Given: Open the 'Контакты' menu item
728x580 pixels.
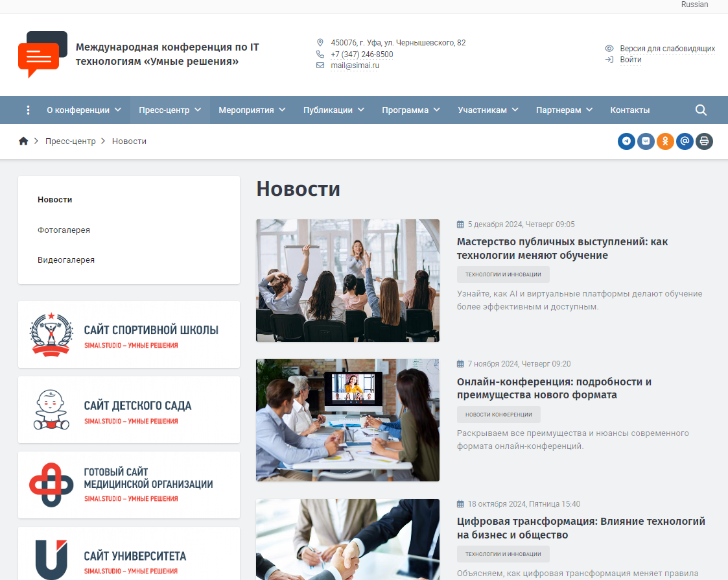Looking at the screenshot, I should tap(629, 110).
